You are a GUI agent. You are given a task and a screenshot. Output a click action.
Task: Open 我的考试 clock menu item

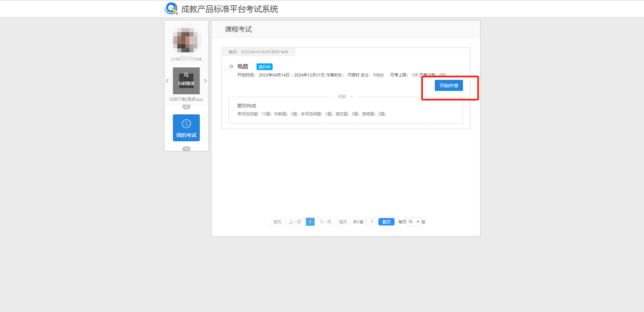pyautogui.click(x=186, y=128)
